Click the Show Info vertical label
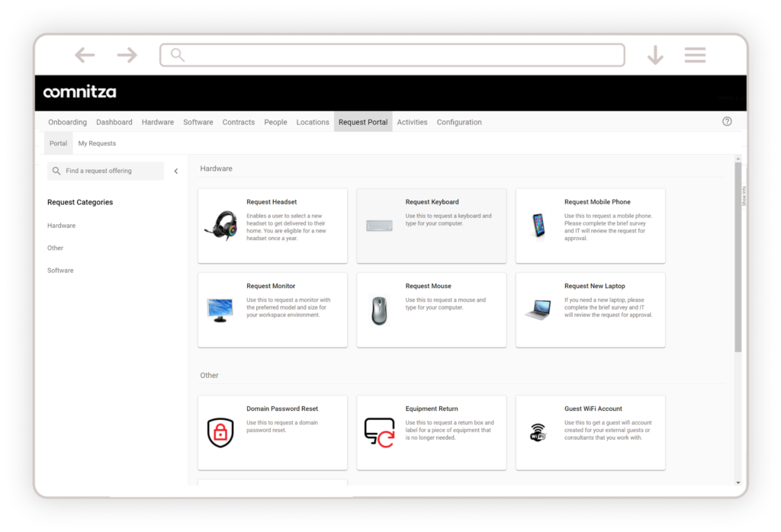This screenshot has height=532, width=781. 744,196
